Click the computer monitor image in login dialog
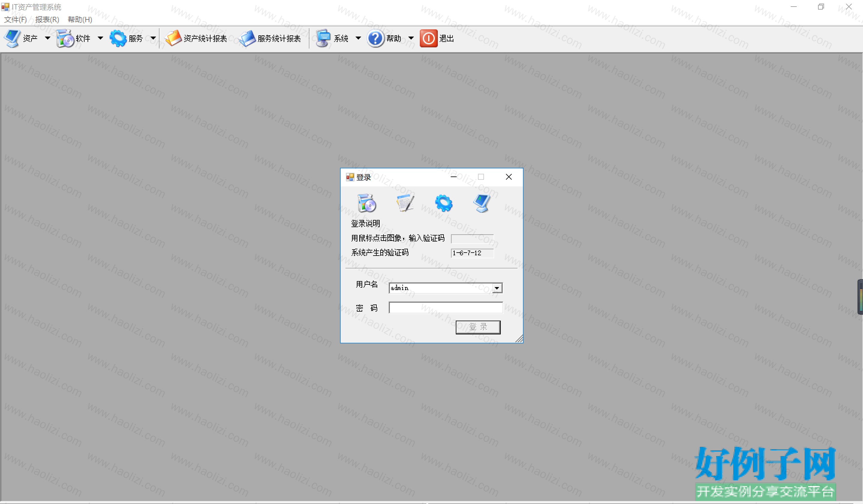 tap(482, 203)
